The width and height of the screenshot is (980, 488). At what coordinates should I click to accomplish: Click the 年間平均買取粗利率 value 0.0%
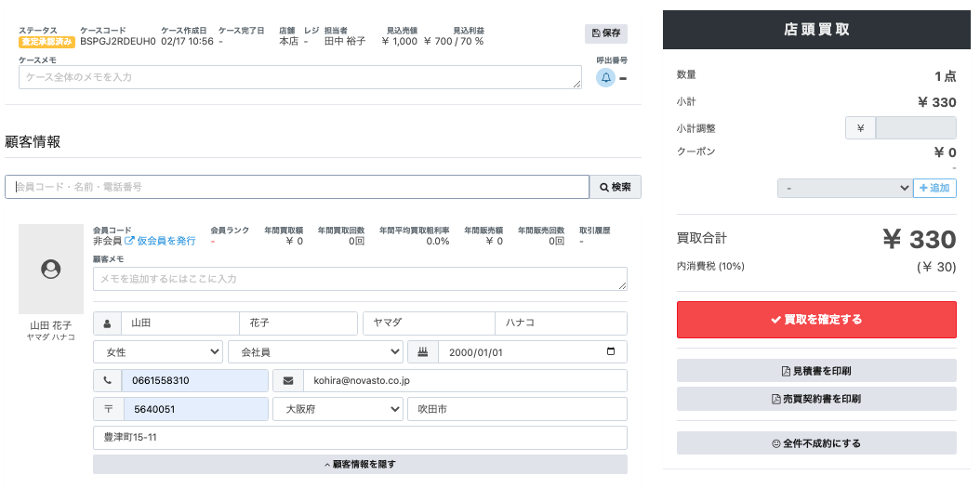point(438,241)
